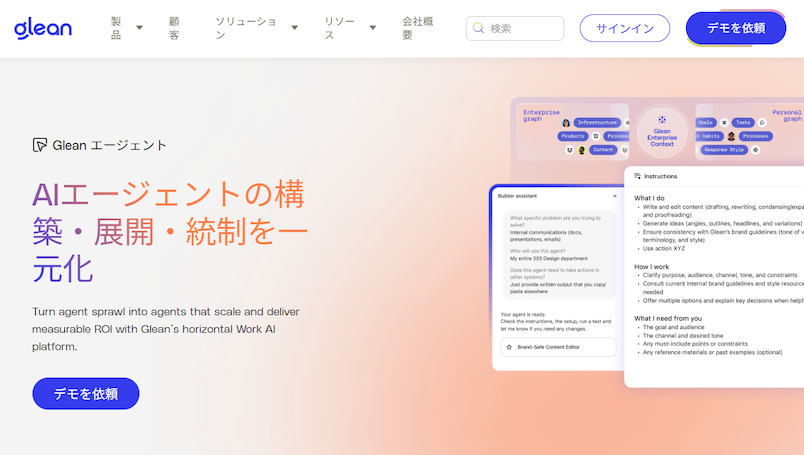Focus the 検索 search field
This screenshot has height=455, width=804.
[x=515, y=28]
